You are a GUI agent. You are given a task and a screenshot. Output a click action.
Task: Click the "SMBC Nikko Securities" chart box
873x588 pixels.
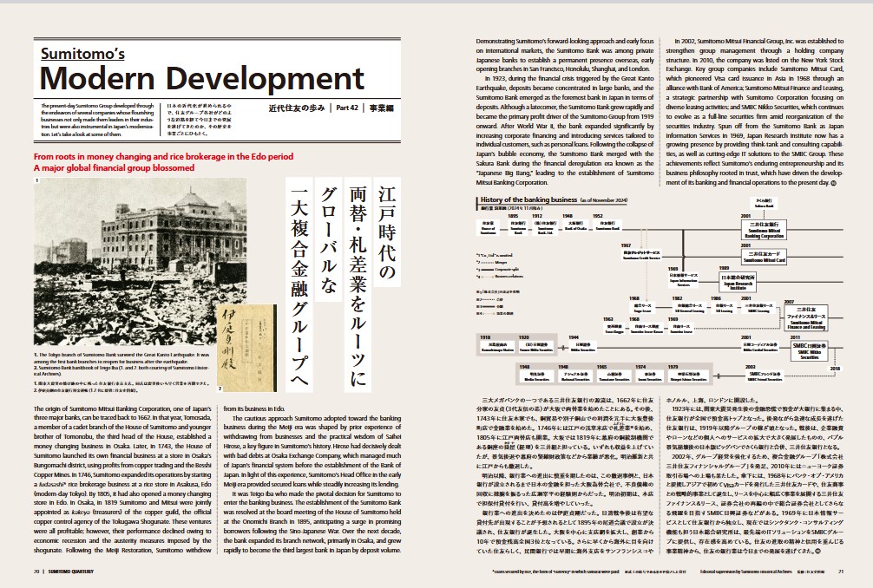pyautogui.click(x=809, y=350)
